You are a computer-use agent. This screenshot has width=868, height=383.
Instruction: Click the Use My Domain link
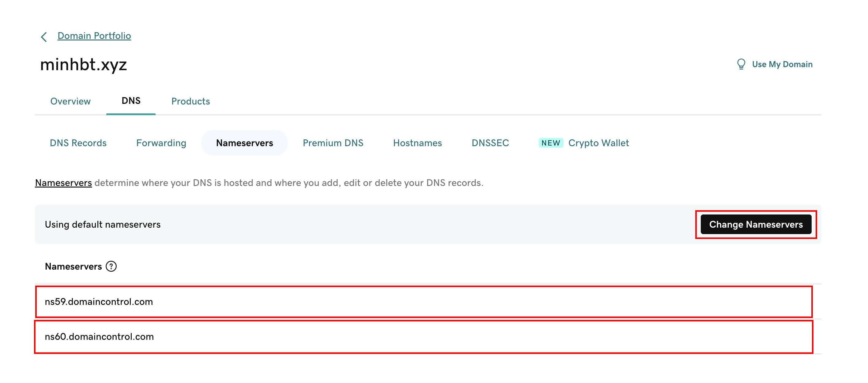[782, 64]
